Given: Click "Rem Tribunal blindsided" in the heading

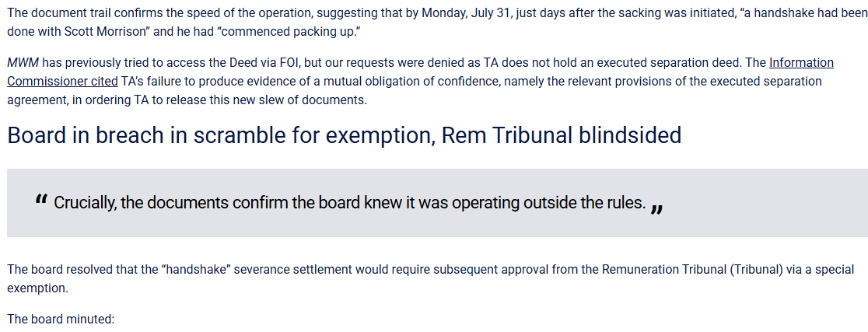Looking at the screenshot, I should pyautogui.click(x=561, y=135).
